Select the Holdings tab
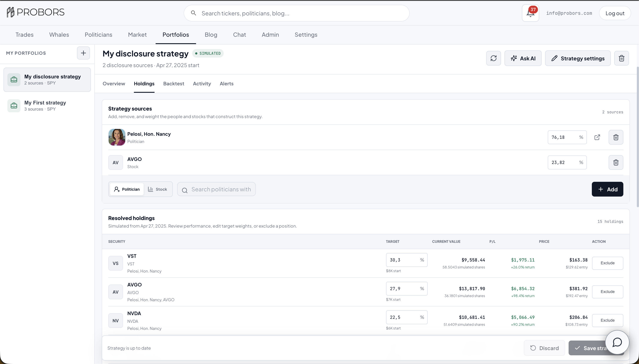This screenshot has width=639, height=364. pyautogui.click(x=144, y=84)
